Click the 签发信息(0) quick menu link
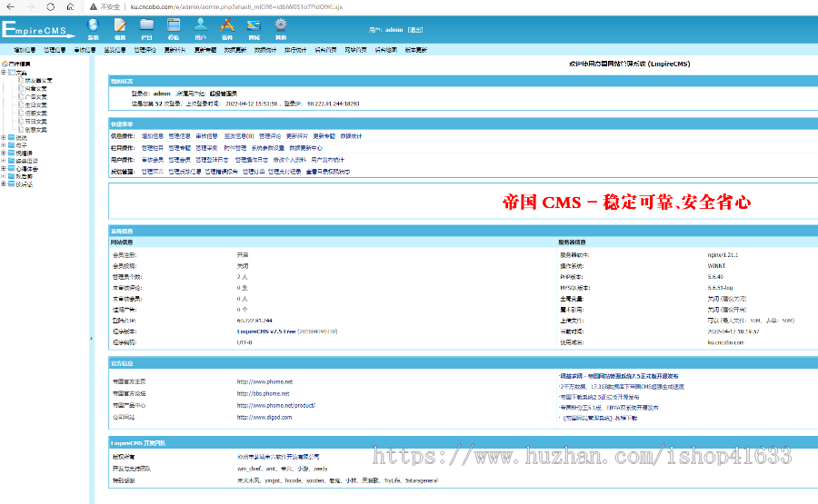This screenshot has width=818, height=504. 239,136
